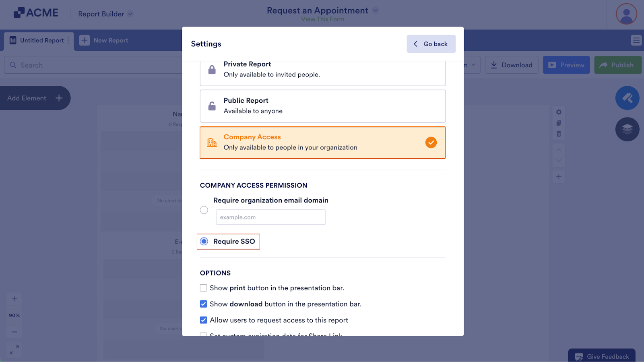Open Give Feedback

(x=602, y=356)
